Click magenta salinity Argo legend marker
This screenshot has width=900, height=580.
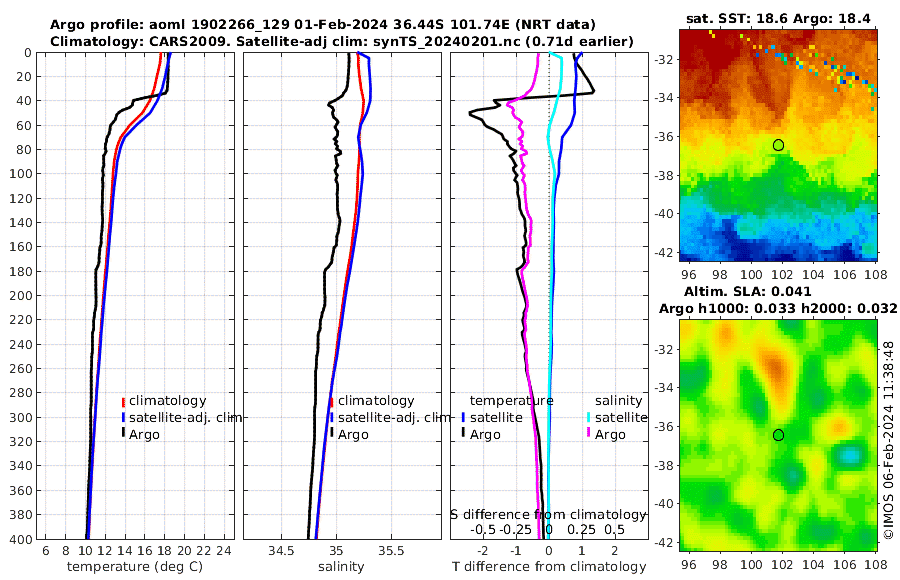coord(589,434)
